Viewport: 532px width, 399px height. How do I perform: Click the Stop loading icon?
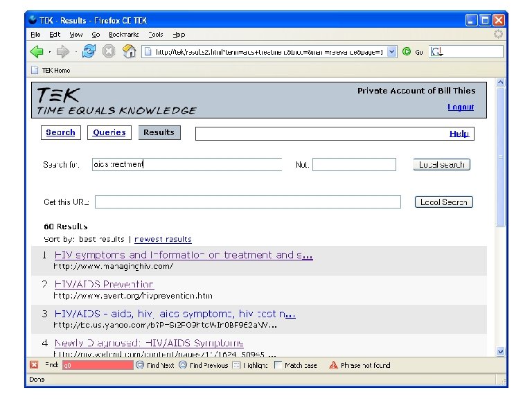click(109, 51)
